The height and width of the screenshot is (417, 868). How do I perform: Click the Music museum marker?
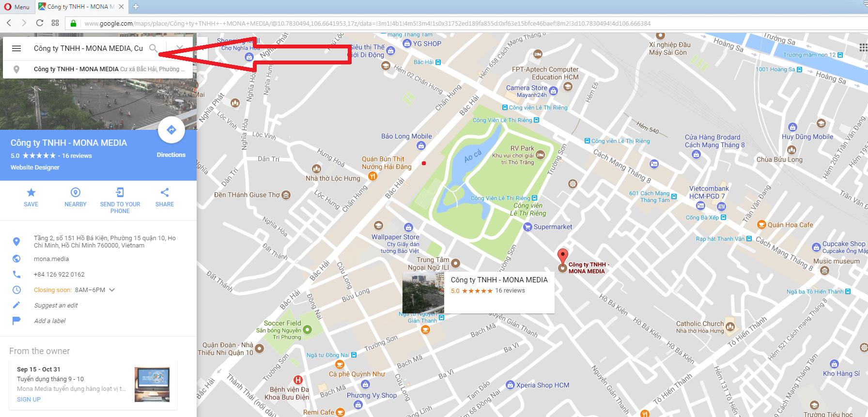click(825, 271)
